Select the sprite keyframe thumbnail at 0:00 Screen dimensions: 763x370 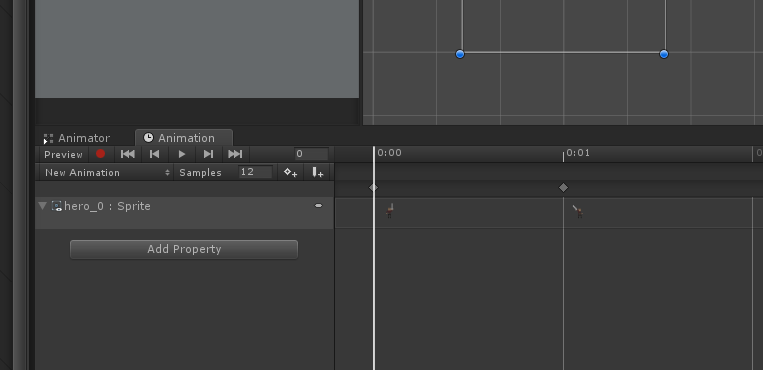(x=390, y=211)
